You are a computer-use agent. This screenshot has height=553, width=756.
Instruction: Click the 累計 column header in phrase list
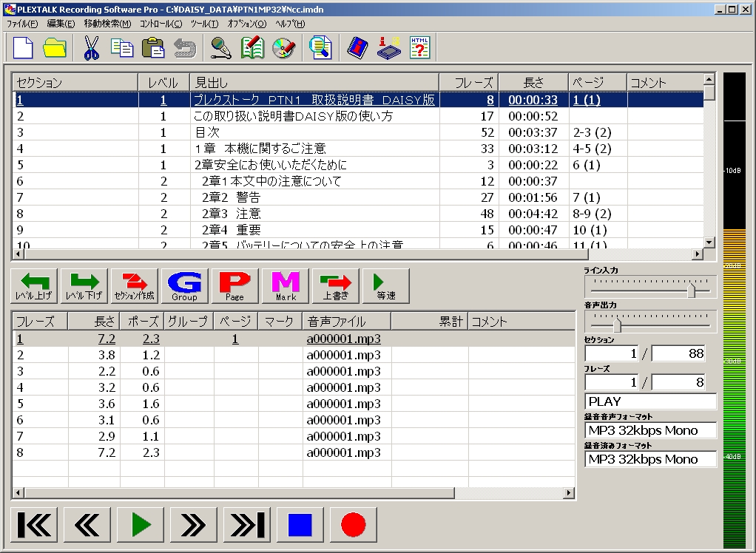(x=430, y=322)
